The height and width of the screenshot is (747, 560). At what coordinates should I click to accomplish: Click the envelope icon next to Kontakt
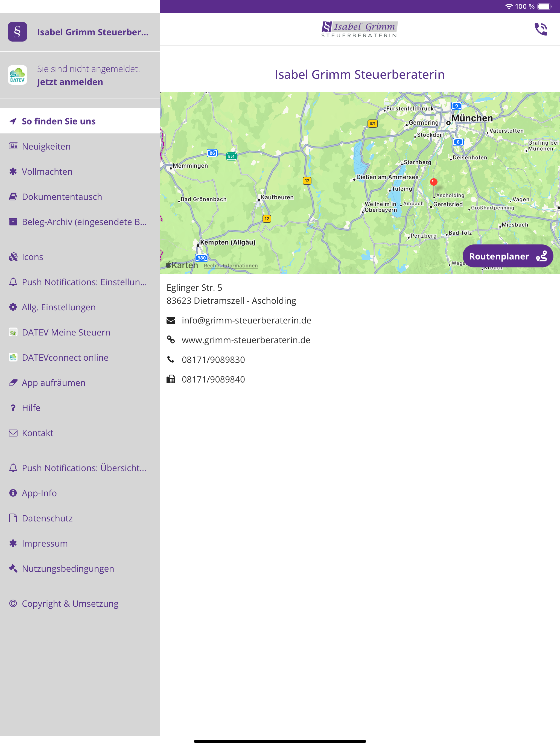[x=13, y=433]
